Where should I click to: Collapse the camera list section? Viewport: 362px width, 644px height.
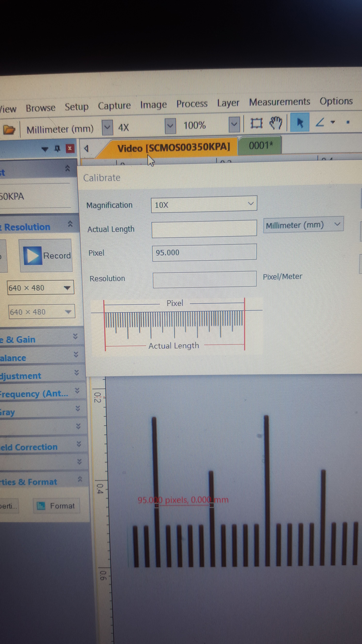[x=67, y=168]
